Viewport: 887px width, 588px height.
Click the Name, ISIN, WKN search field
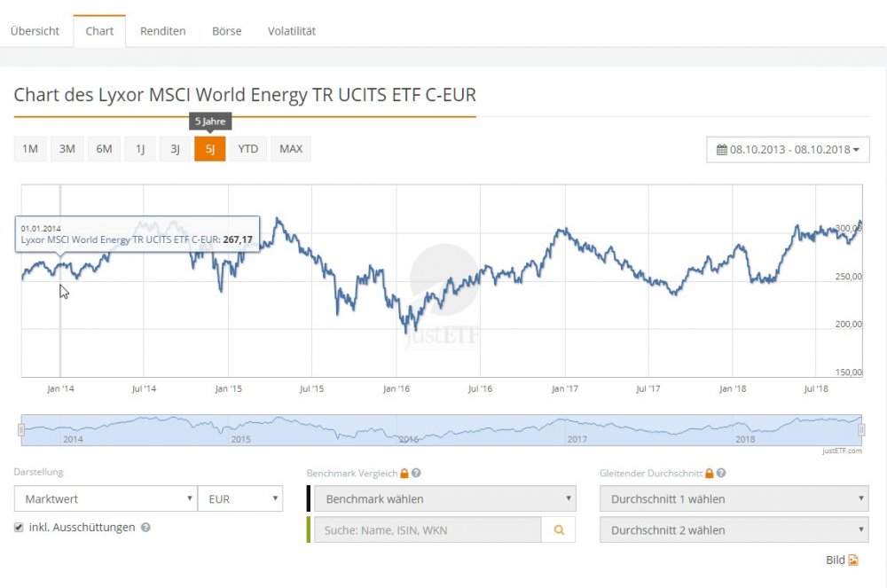tap(428, 529)
